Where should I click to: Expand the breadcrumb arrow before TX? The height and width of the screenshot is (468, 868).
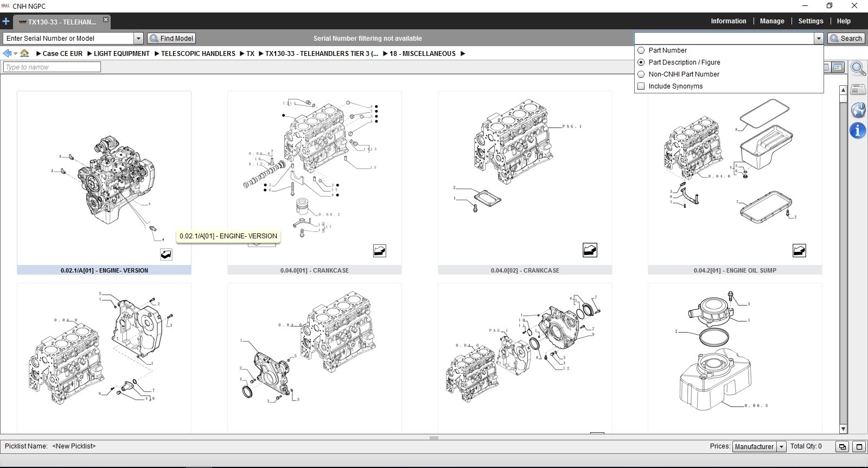pos(242,54)
